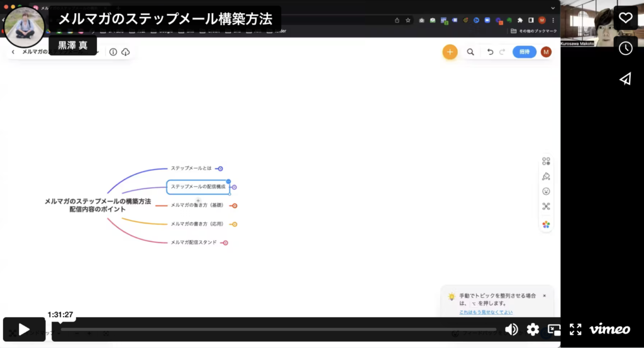Play the Vimeo video
644x348 pixels.
click(x=24, y=329)
